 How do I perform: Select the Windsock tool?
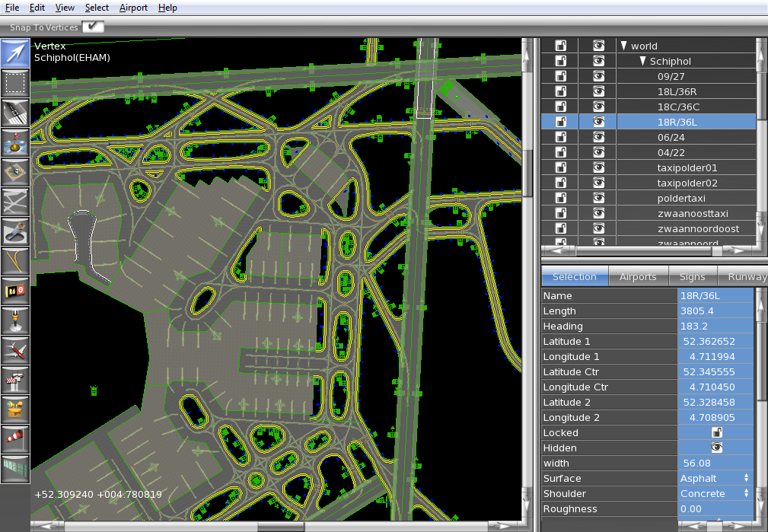point(15,439)
